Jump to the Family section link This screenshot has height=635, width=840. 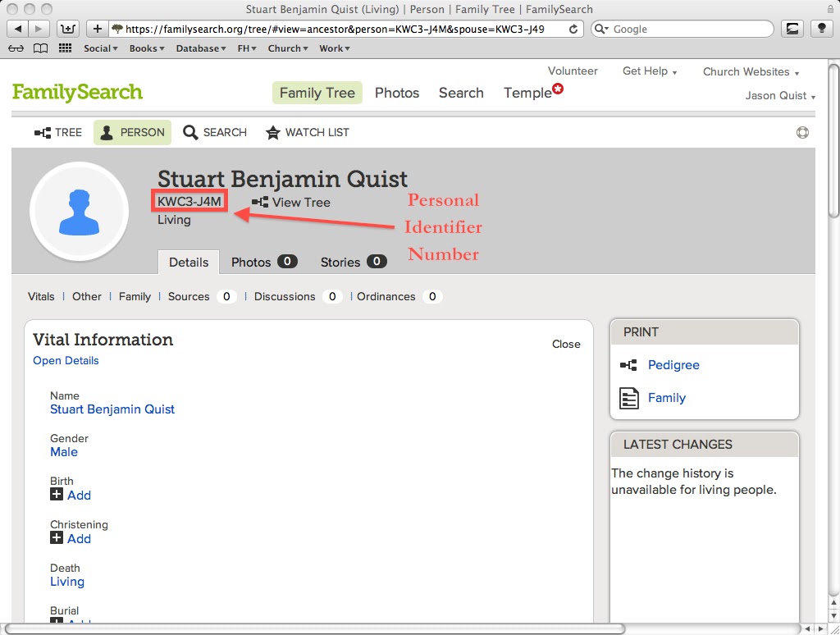pos(135,296)
